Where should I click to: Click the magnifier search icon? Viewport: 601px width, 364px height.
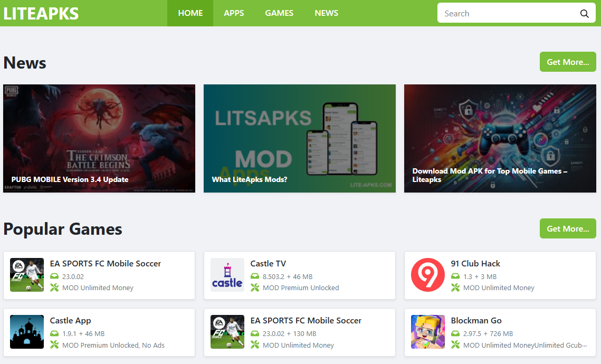585,14
